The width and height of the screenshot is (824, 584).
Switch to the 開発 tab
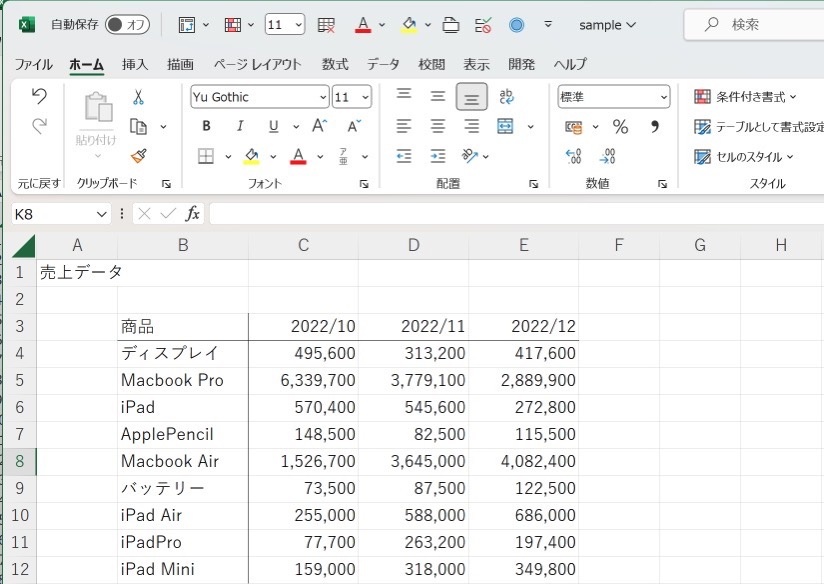(521, 64)
